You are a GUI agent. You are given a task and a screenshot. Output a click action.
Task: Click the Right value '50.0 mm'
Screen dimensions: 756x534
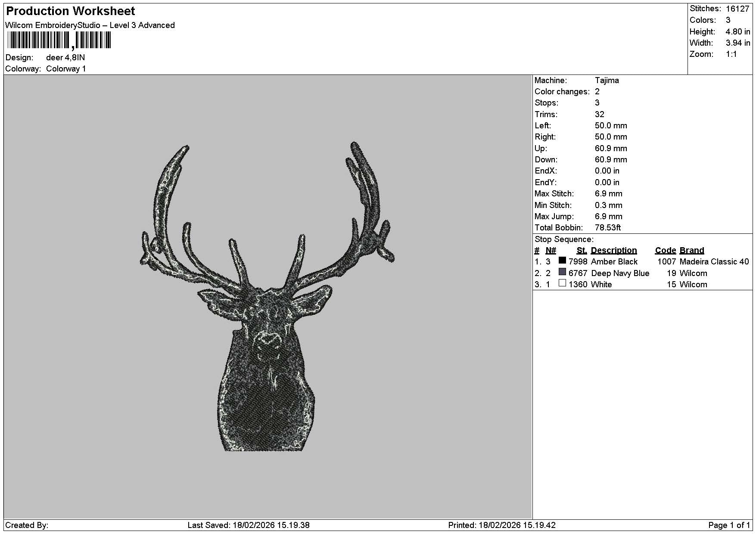click(x=611, y=137)
